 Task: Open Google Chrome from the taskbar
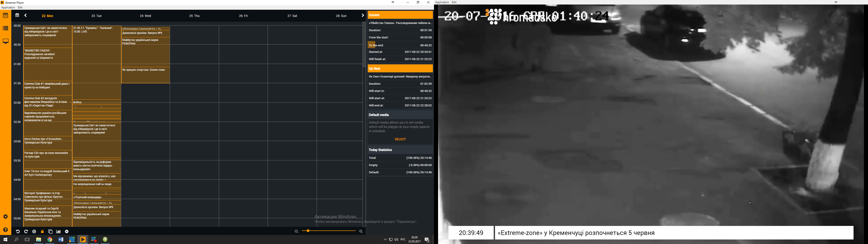(x=50, y=240)
